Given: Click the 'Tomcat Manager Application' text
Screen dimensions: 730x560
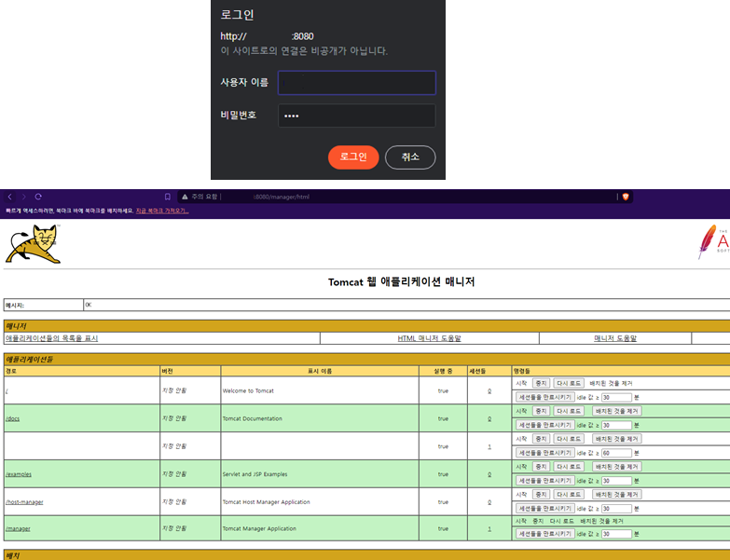Looking at the screenshot, I should (259, 529).
